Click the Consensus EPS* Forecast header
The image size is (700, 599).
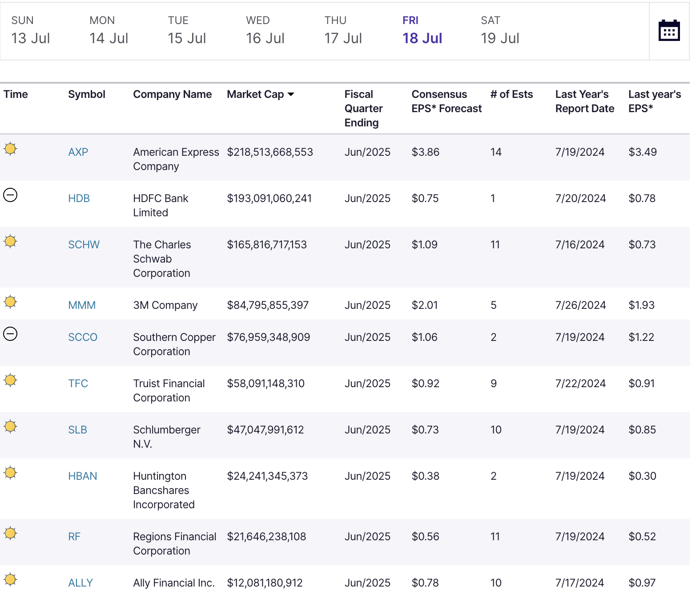tap(447, 101)
